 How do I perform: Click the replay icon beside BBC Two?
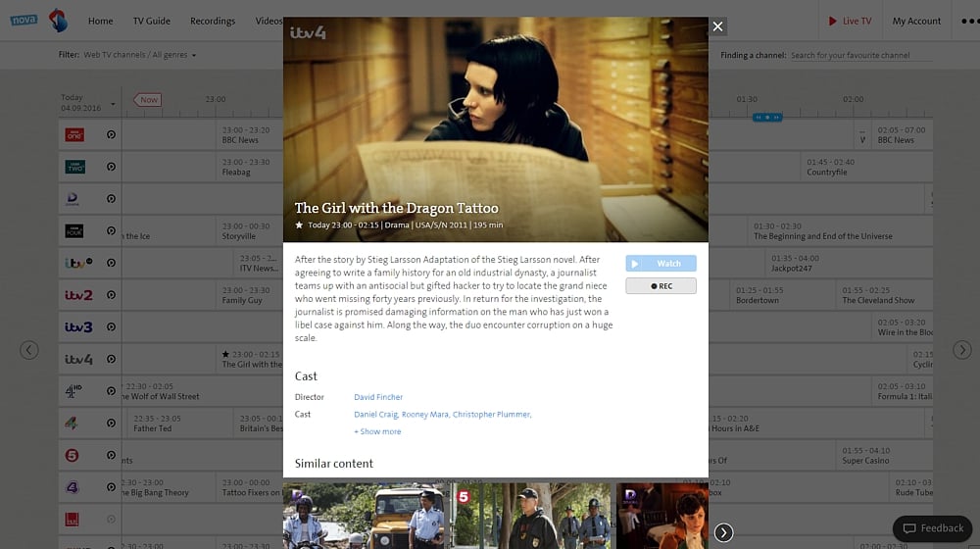pyautogui.click(x=112, y=167)
